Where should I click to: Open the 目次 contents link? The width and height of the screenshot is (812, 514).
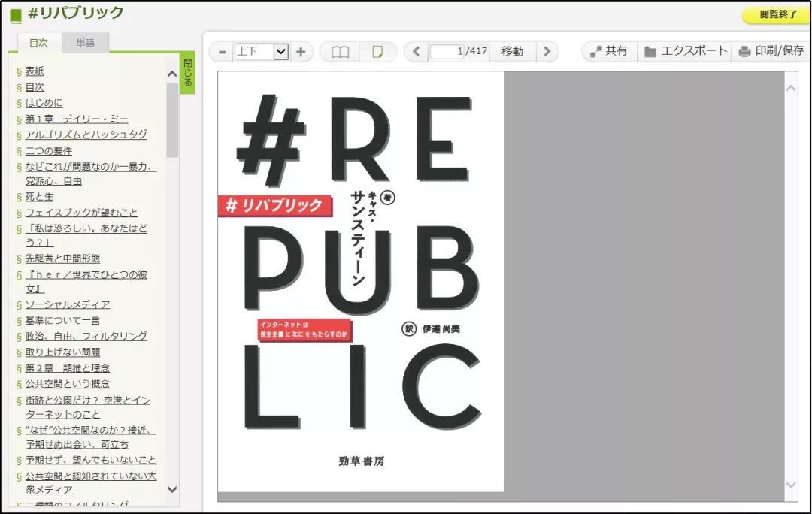pyautogui.click(x=35, y=87)
